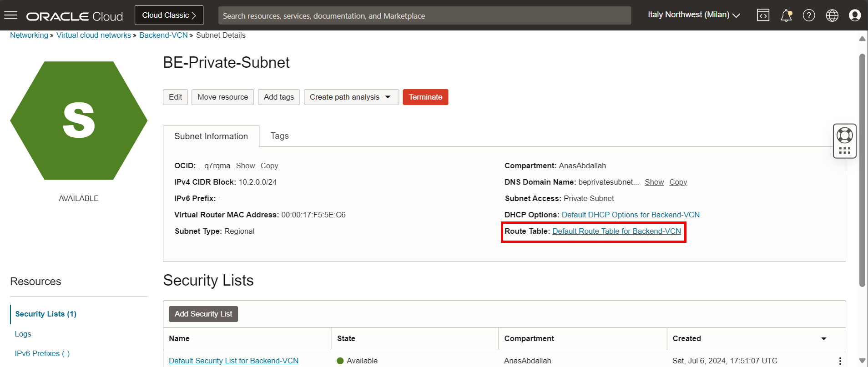Click the scrollbar up arrow

[862, 39]
